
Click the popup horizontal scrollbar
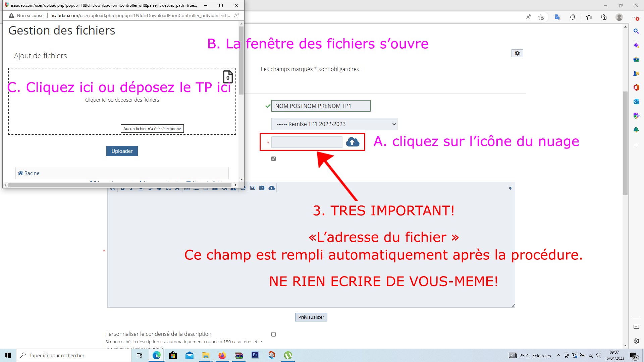tap(120, 185)
